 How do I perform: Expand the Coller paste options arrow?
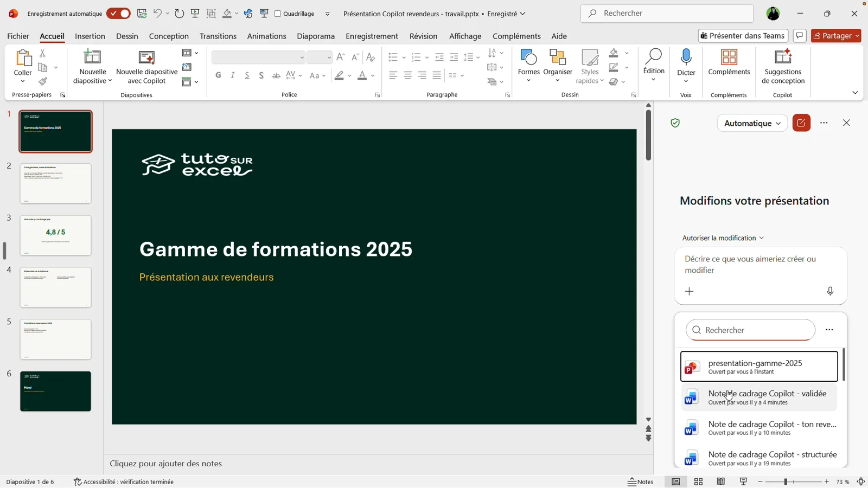coord(22,81)
